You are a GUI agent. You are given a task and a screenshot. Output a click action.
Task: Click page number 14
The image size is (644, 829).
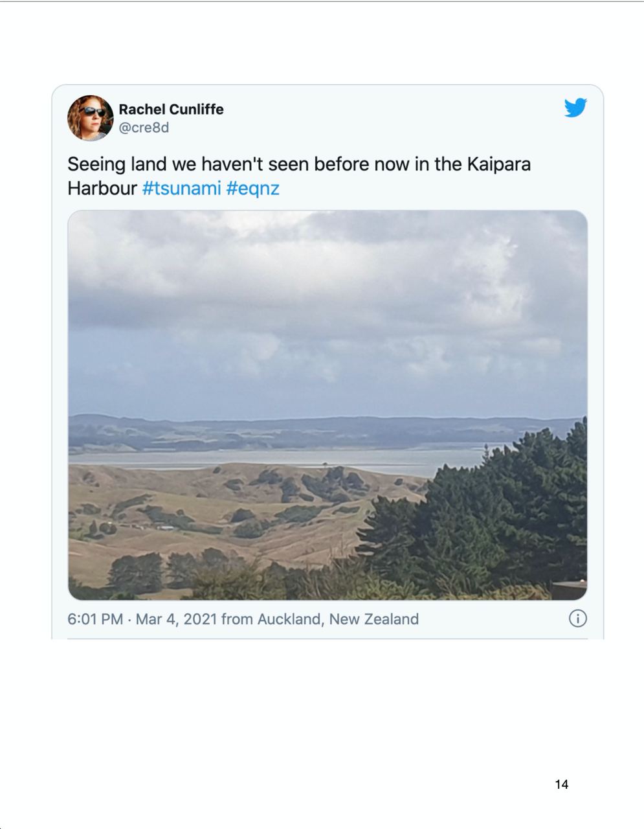click(561, 784)
